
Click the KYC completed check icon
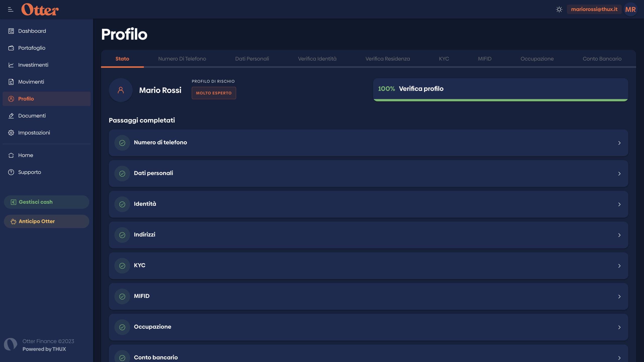[122, 266]
